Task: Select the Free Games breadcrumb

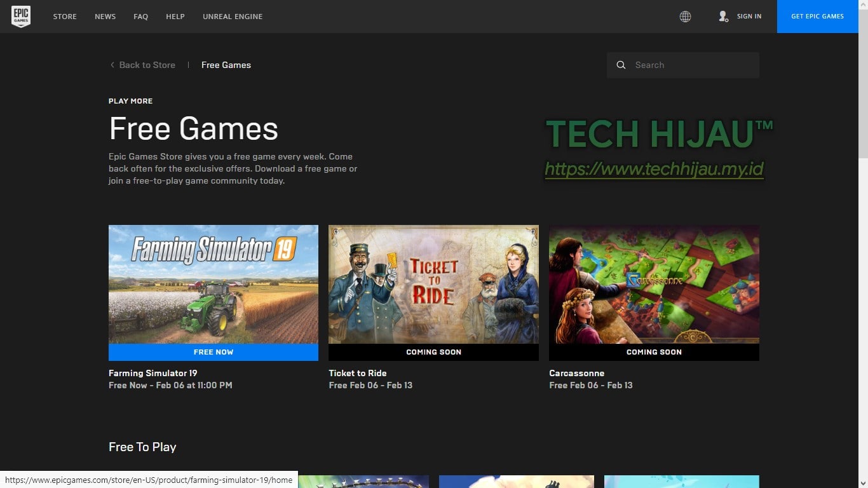Action: [x=226, y=65]
